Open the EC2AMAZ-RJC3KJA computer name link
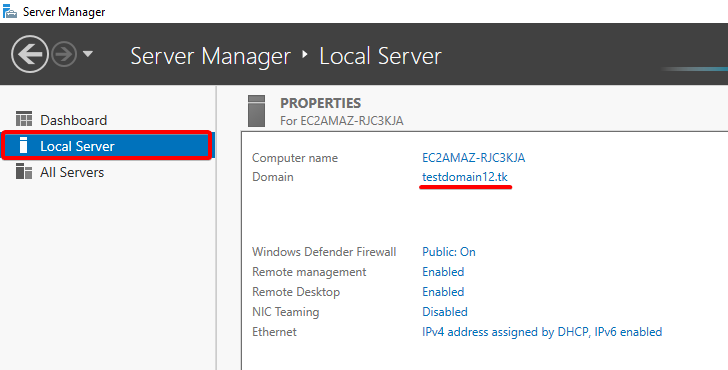 pyautogui.click(x=474, y=158)
